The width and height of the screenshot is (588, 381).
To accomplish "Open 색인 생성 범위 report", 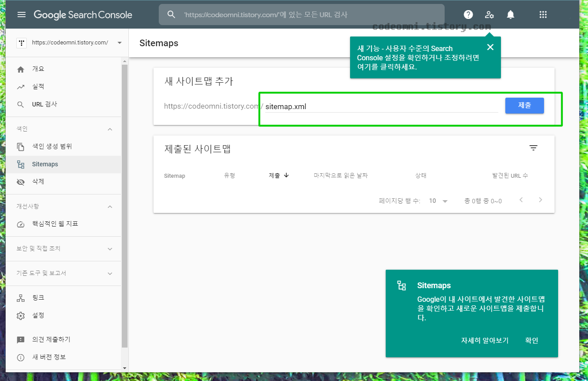I will 64,147.
